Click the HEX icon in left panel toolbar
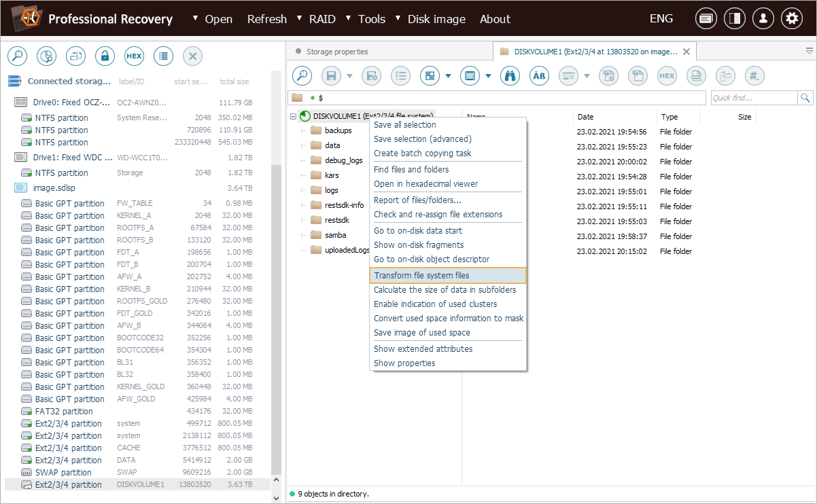The height and width of the screenshot is (504, 817). (x=134, y=56)
